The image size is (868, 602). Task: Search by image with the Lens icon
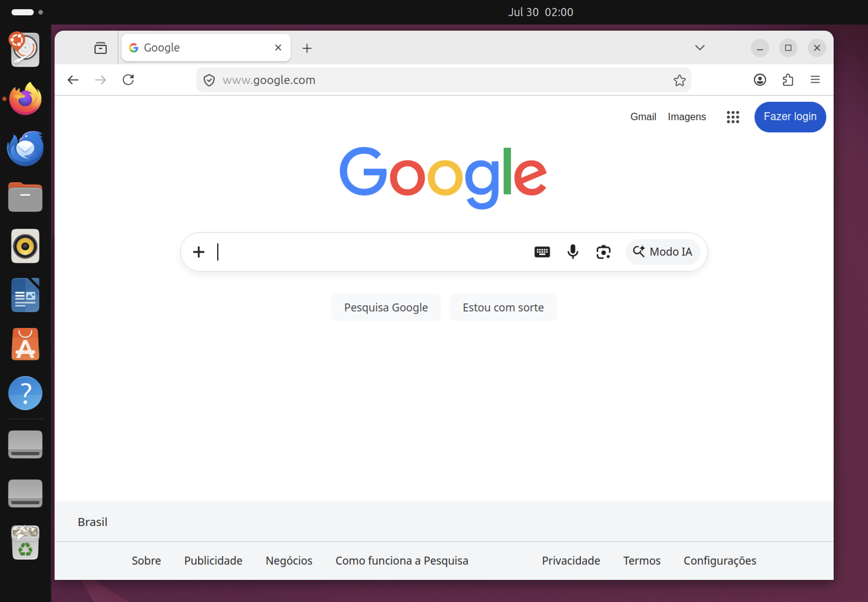603,252
